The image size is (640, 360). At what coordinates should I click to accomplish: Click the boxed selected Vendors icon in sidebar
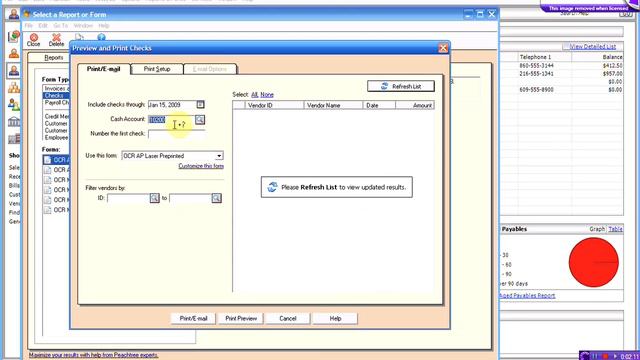(14, 70)
